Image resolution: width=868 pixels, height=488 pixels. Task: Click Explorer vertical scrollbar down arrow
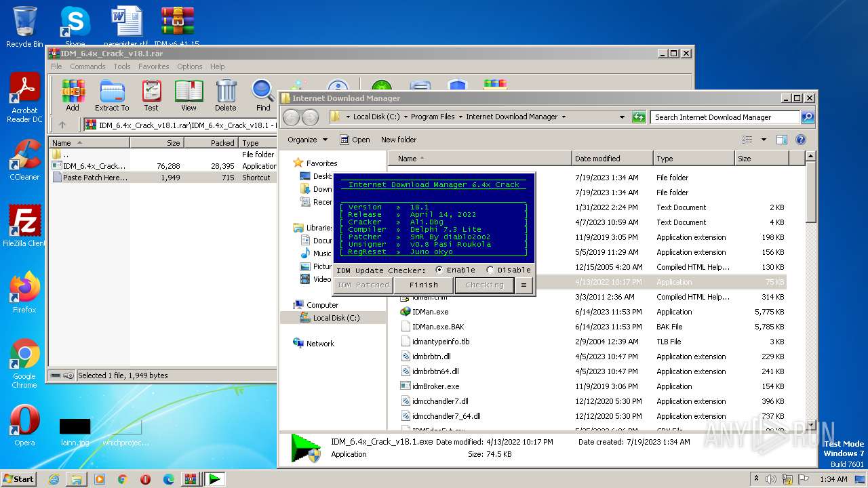(810, 424)
